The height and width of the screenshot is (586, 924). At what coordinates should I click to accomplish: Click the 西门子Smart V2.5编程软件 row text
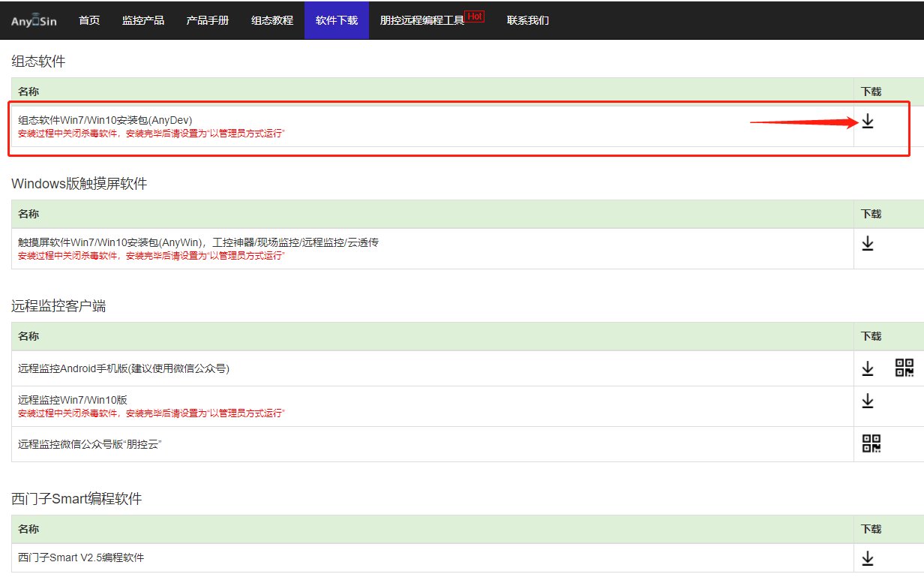click(x=81, y=557)
